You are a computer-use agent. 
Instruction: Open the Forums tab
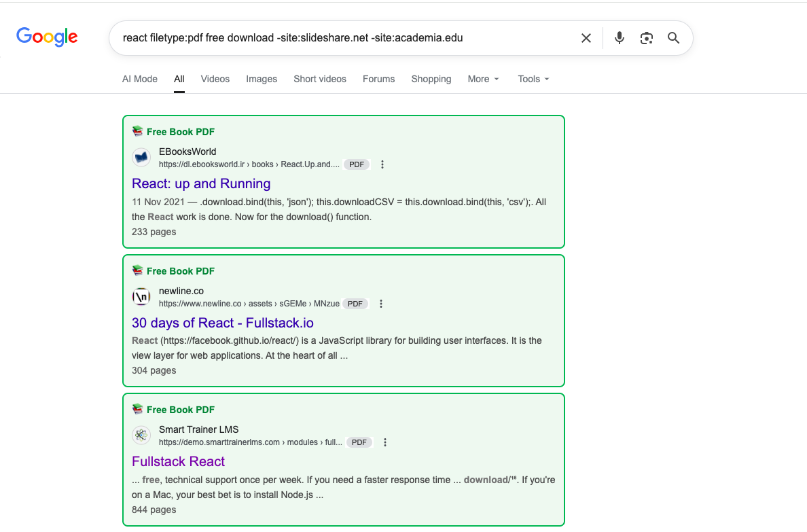click(379, 79)
